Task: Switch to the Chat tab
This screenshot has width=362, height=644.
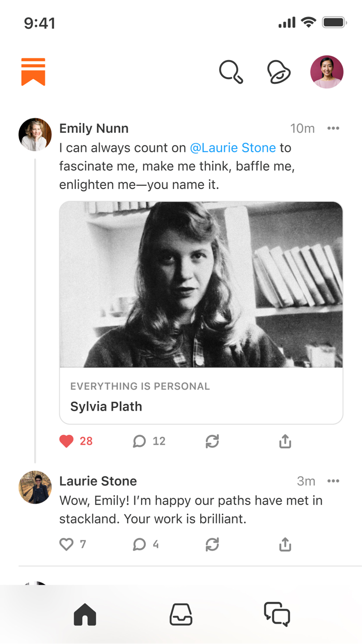Action: [x=277, y=614]
